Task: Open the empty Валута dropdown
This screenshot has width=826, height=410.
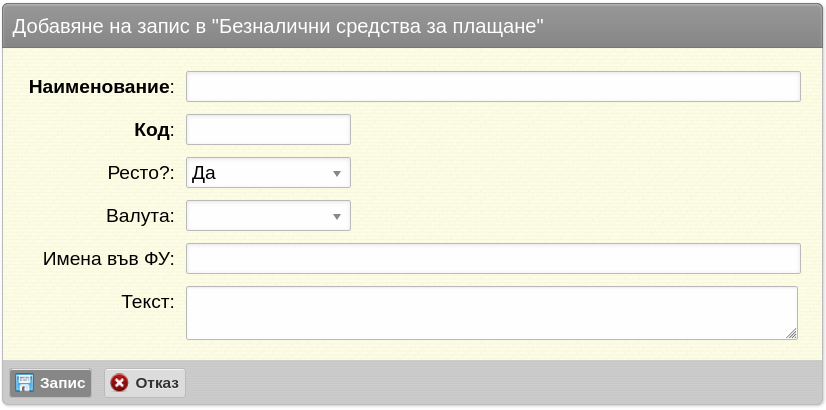Action: click(x=258, y=216)
